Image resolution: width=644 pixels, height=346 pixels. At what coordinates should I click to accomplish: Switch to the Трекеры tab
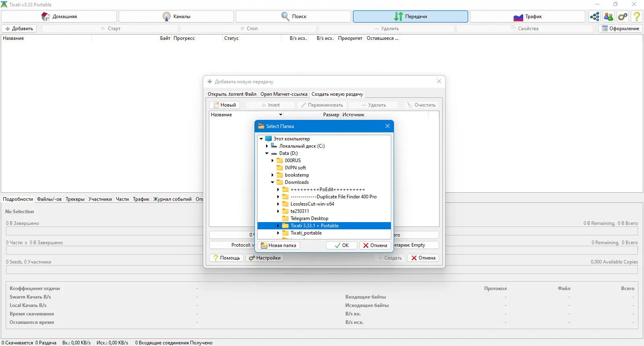75,199
